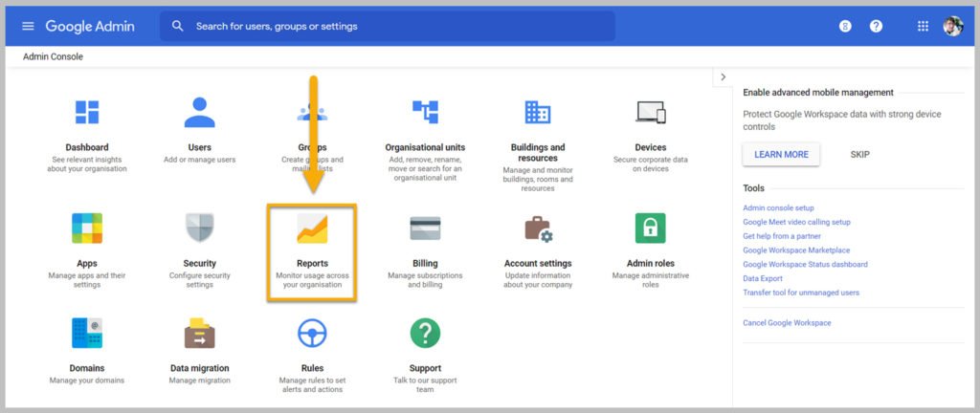Open the Rules steering wheel icon
The image size is (980, 413).
pyautogui.click(x=312, y=333)
